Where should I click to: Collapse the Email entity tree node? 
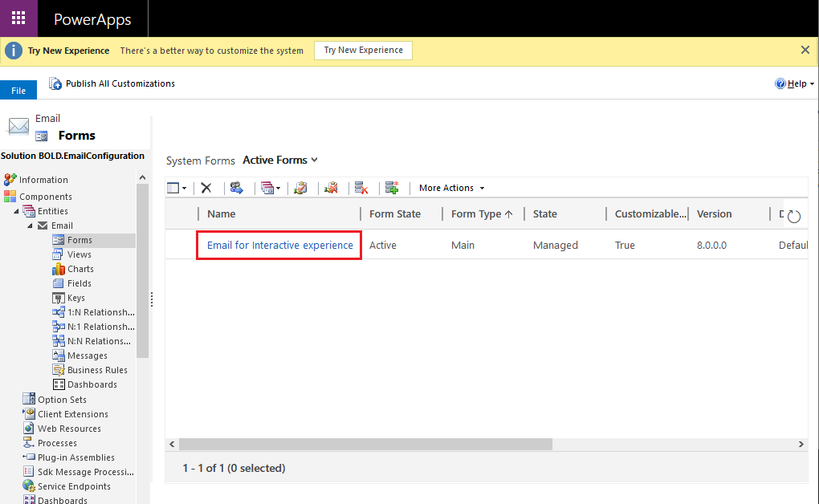30,226
